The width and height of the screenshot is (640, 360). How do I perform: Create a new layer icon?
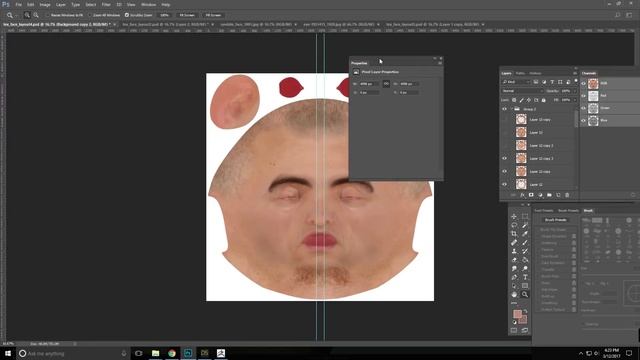(558, 195)
